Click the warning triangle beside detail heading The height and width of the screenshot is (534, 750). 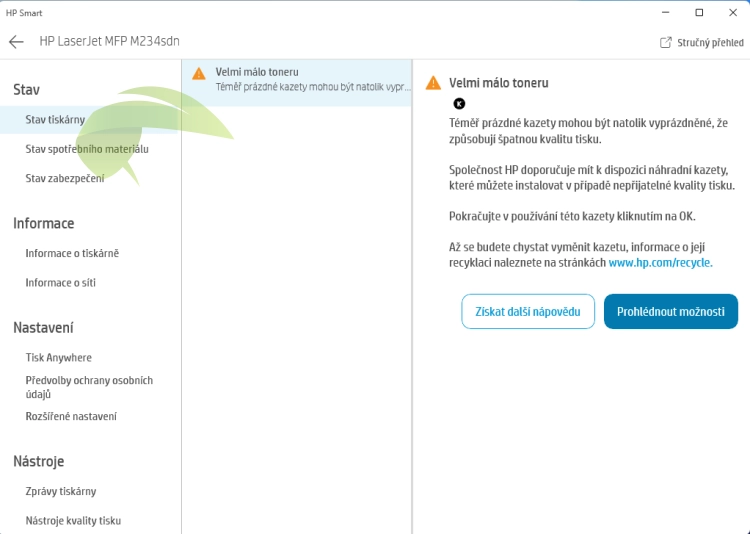[433, 83]
